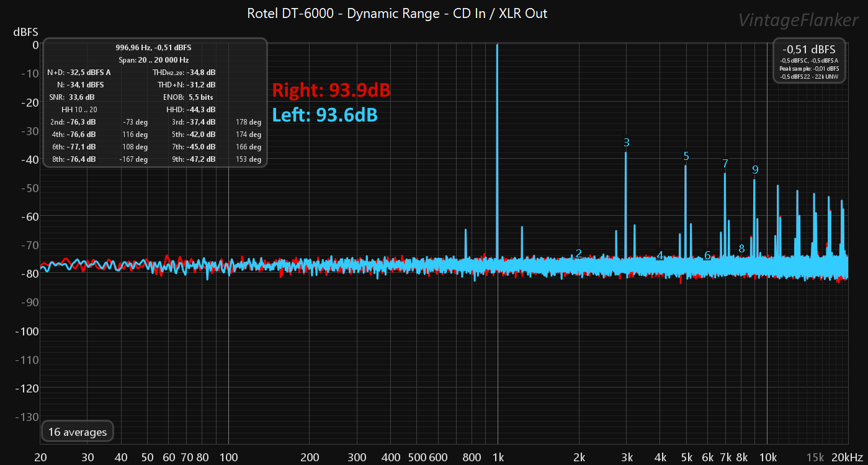Click the 3rd harmonic value -37,4 dB
The width and height of the screenshot is (868, 465).
click(201, 122)
